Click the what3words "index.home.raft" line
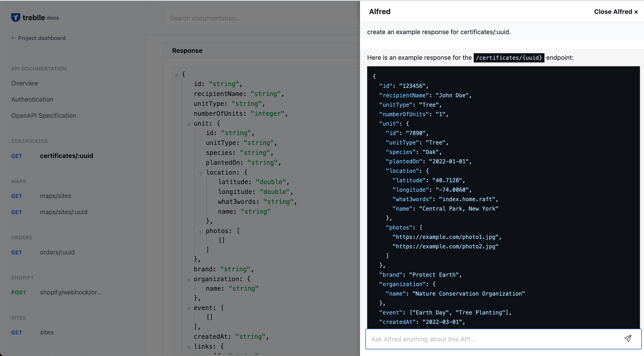Image resolution: width=644 pixels, height=356 pixels. click(x=445, y=199)
